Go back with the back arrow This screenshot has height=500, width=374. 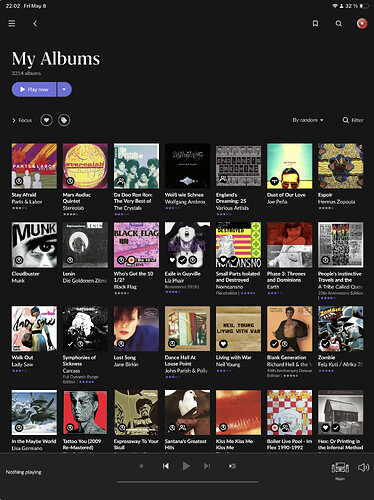(x=35, y=23)
